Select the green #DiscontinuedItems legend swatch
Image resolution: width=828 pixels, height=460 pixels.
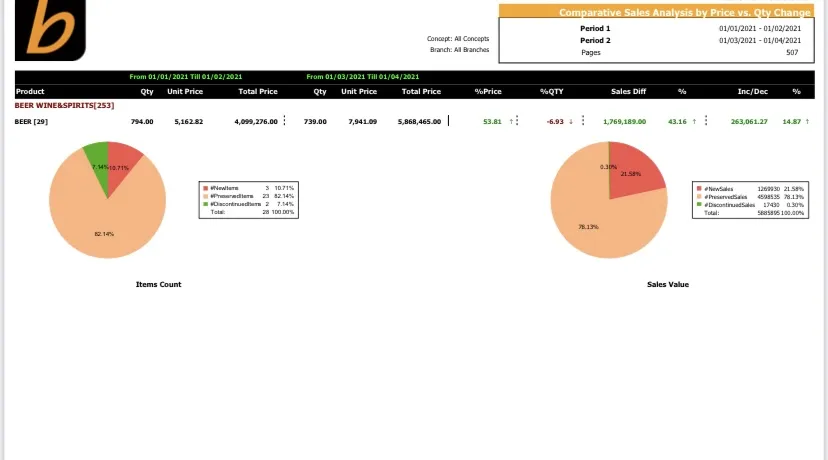click(205, 204)
